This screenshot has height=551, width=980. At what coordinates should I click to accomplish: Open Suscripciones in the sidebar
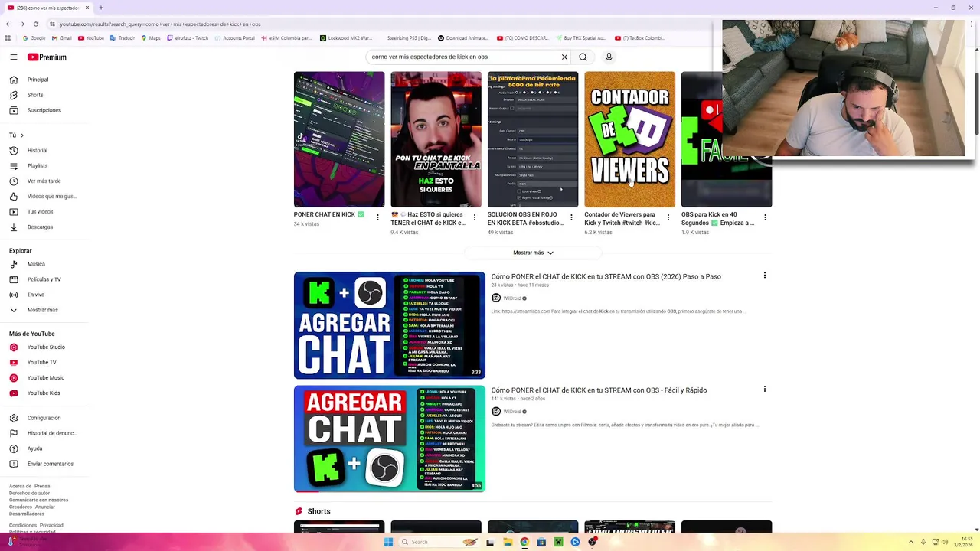click(46, 110)
